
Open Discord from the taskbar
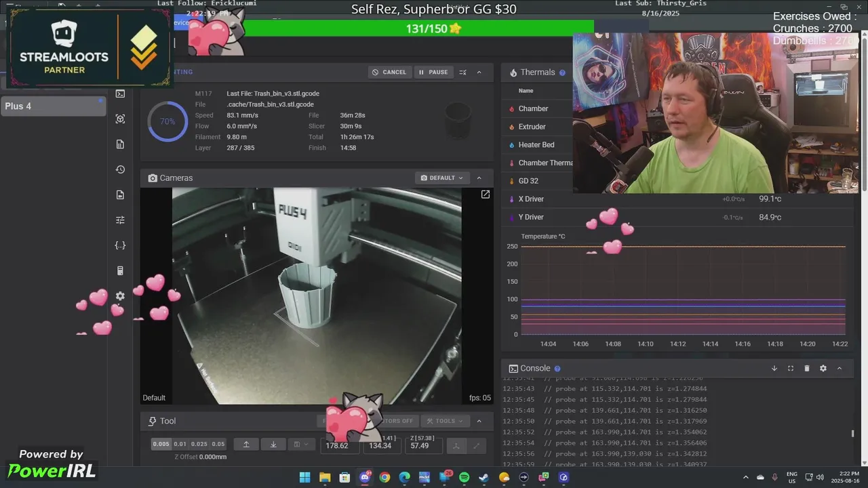365,477
